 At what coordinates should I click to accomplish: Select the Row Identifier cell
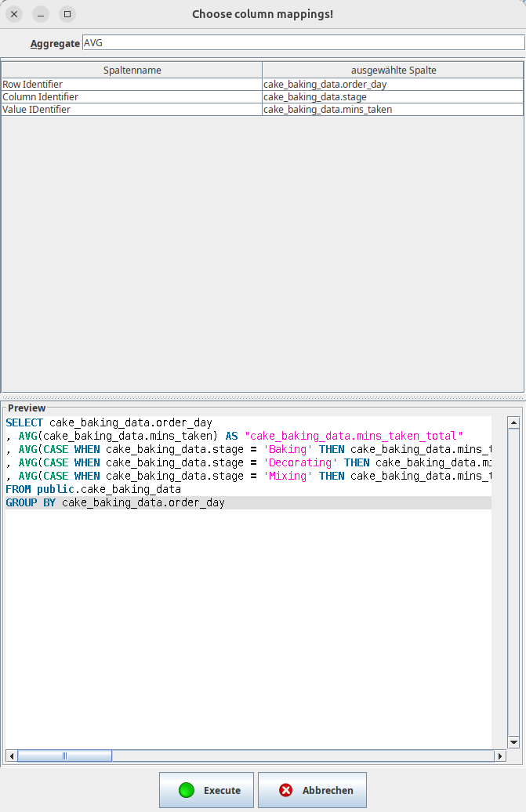pos(132,85)
